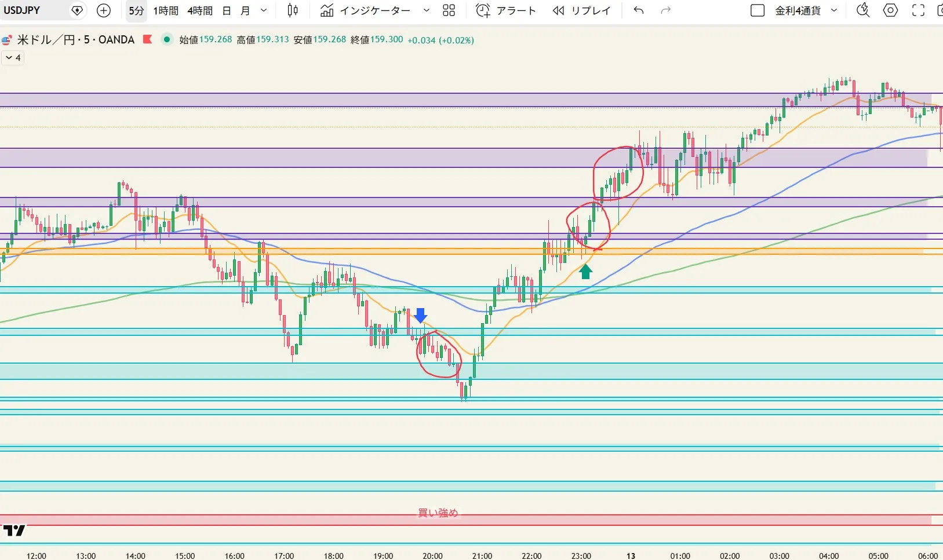Expand the collapsed indicator legend labeled 4
This screenshot has width=943, height=560.
(13, 58)
